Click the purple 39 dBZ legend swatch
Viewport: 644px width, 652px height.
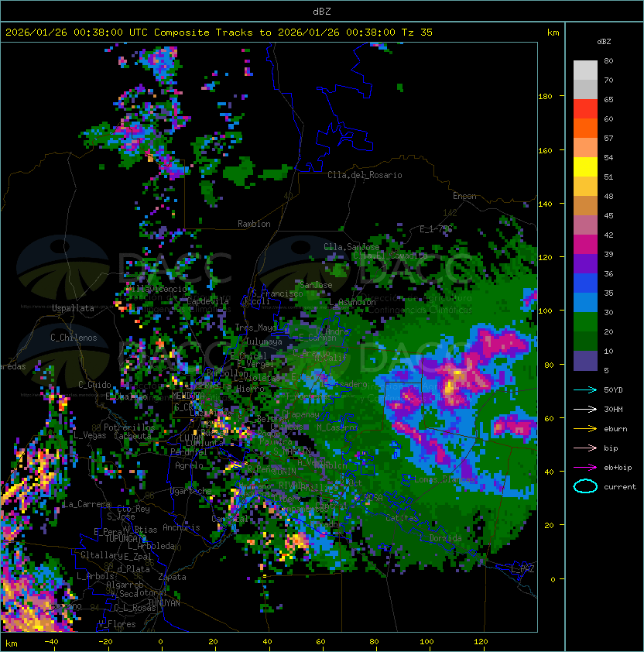coord(585,263)
